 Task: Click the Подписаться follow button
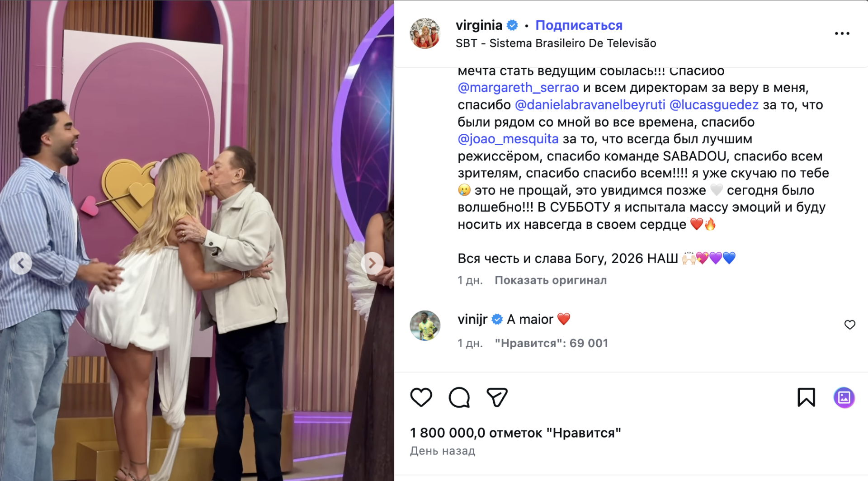[x=579, y=25]
